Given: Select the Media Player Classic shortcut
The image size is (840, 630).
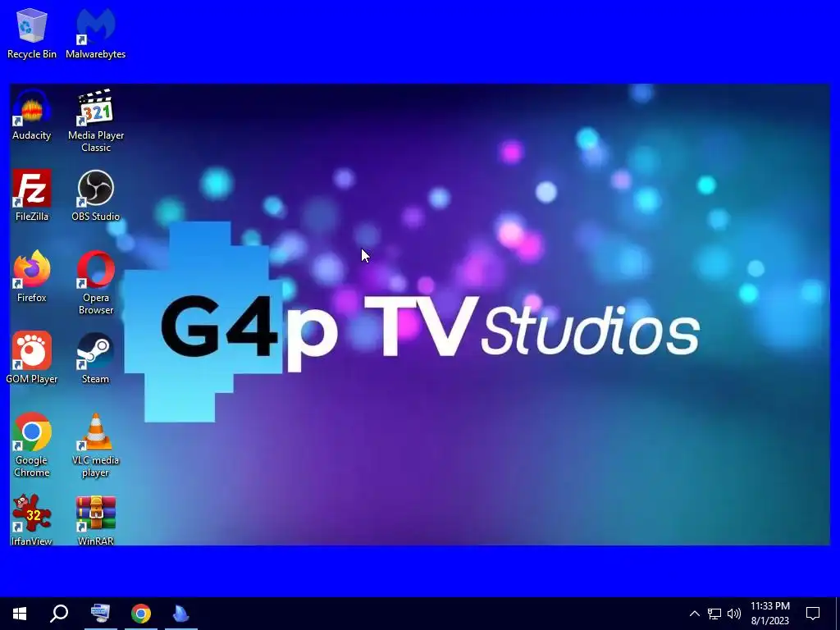Looking at the screenshot, I should point(96,121).
